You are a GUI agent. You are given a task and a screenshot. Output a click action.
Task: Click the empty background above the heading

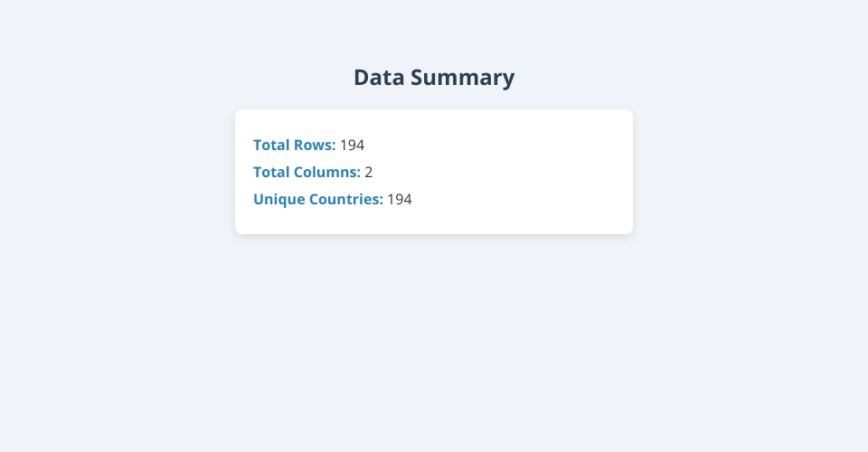point(434,27)
